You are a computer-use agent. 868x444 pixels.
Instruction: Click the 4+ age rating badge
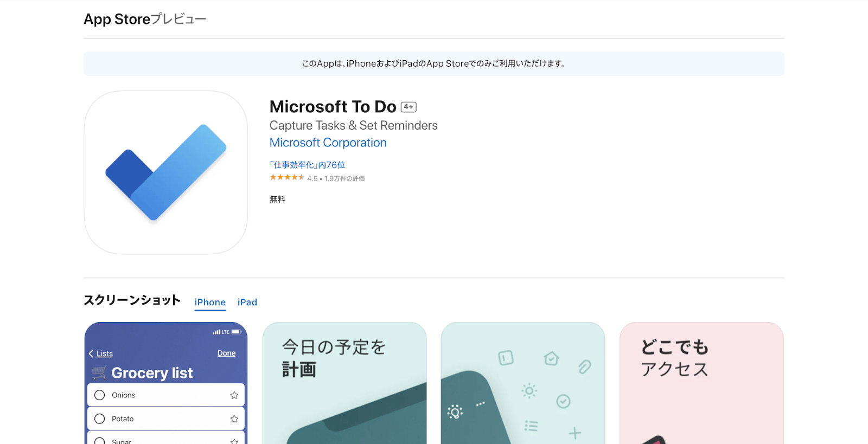(x=409, y=107)
